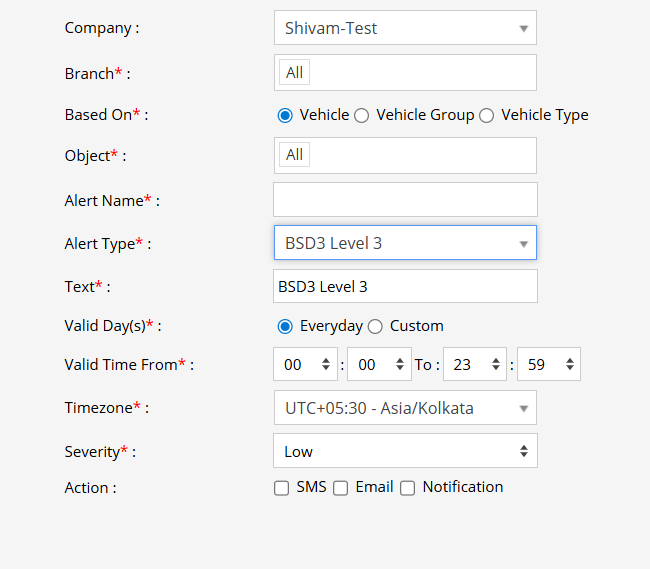This screenshot has width=650, height=569.
Task: Choose the Vehicle Type radio option
Action: pyautogui.click(x=487, y=115)
